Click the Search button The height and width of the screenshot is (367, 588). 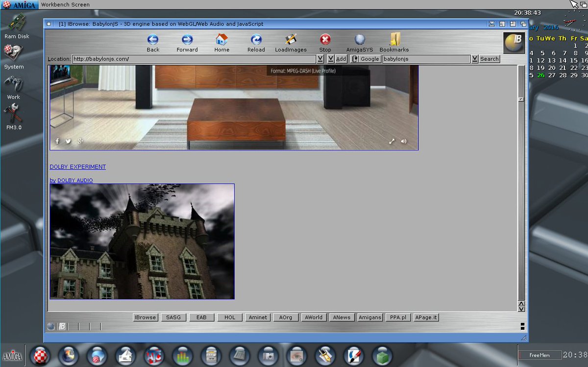[x=489, y=59]
